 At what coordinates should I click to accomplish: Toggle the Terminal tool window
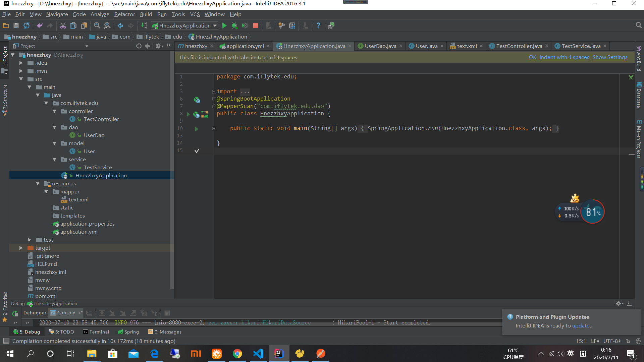pyautogui.click(x=96, y=332)
